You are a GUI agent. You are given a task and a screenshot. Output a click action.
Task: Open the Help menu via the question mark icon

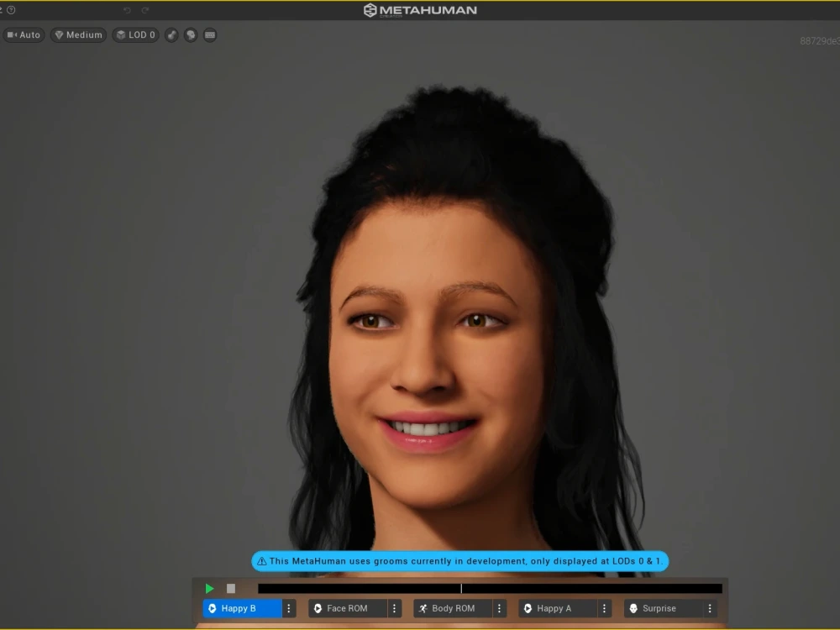(10, 9)
